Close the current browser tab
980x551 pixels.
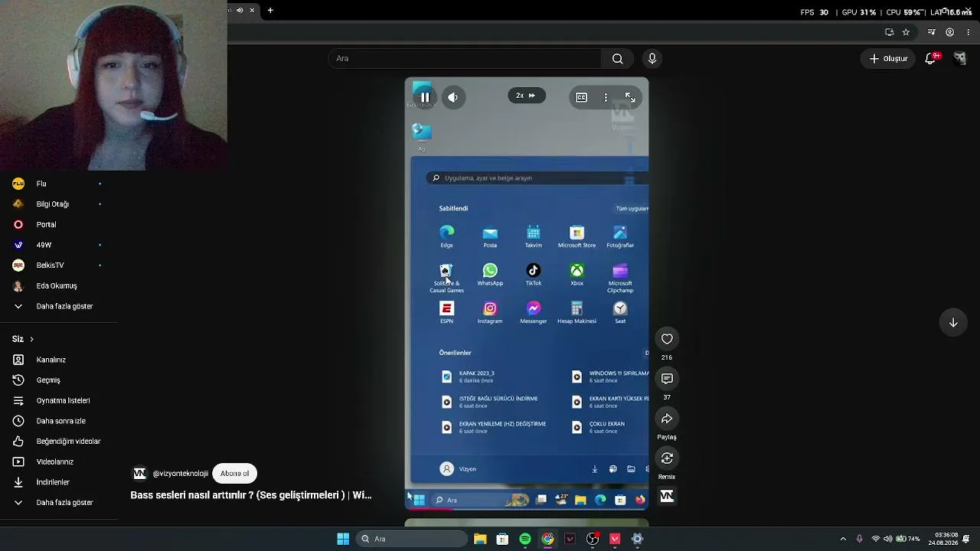(x=252, y=11)
